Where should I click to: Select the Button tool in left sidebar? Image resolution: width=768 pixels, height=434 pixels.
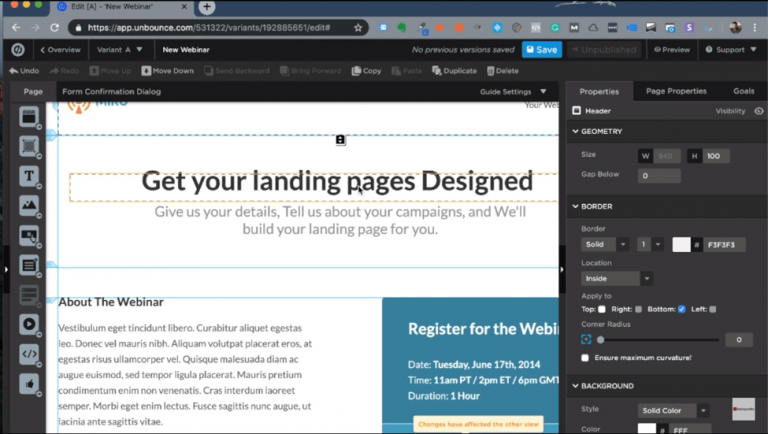coord(29,236)
